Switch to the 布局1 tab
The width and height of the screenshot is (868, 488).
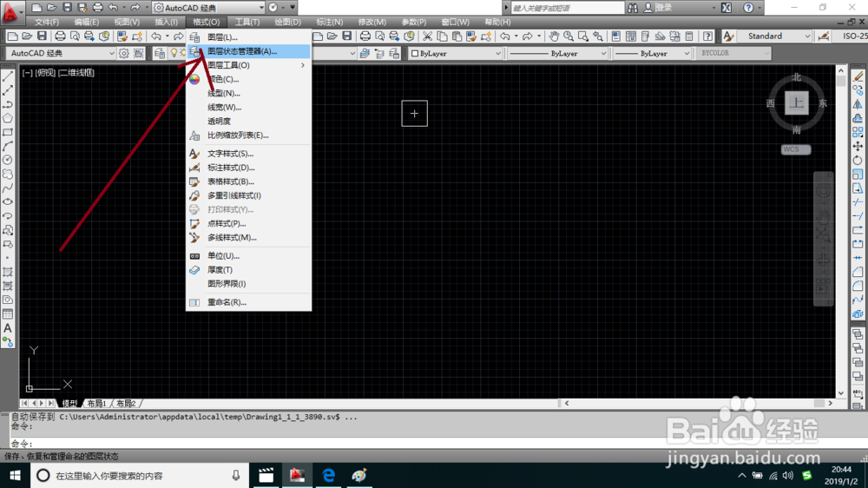96,404
